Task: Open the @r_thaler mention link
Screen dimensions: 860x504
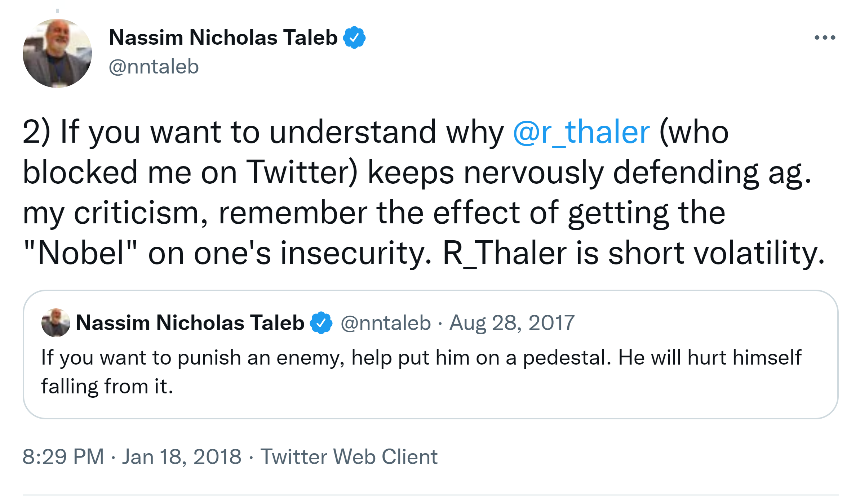Action: 581,132
